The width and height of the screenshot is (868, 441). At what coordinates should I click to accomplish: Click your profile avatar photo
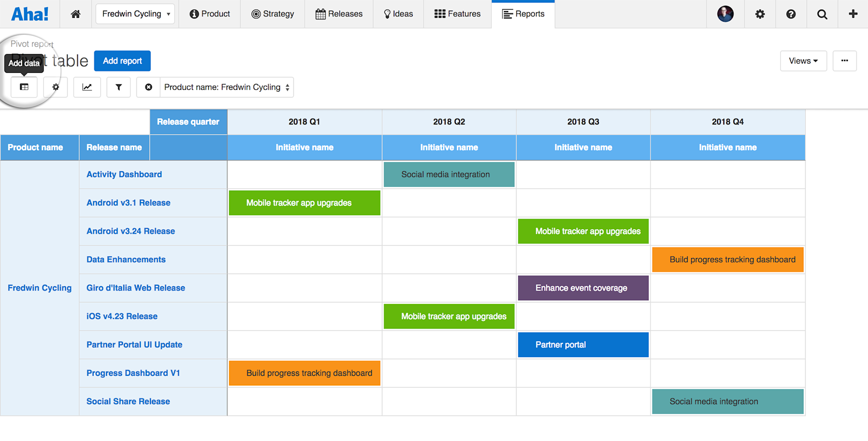pyautogui.click(x=725, y=14)
